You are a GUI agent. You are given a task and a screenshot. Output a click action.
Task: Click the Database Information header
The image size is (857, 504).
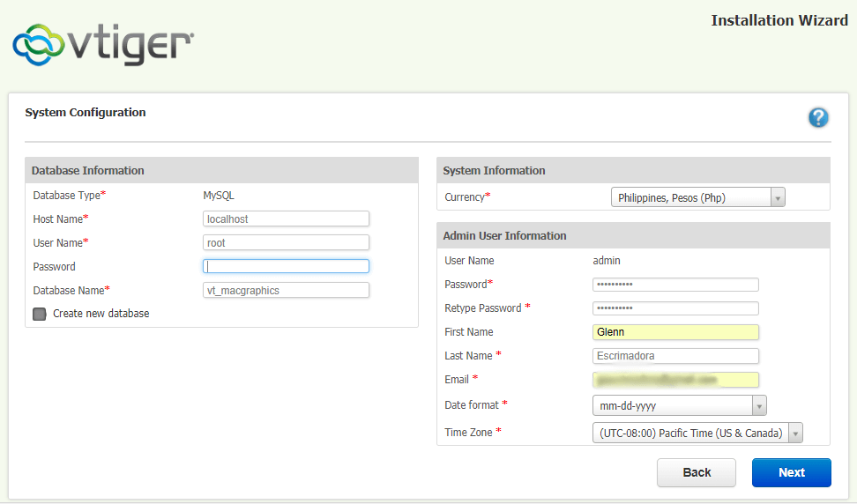[222, 170]
